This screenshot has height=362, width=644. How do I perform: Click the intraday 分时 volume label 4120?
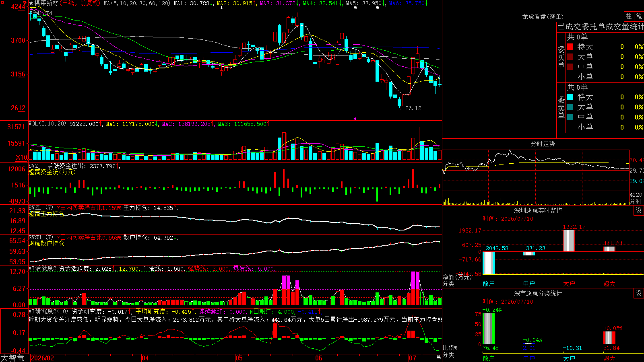pos(636,195)
